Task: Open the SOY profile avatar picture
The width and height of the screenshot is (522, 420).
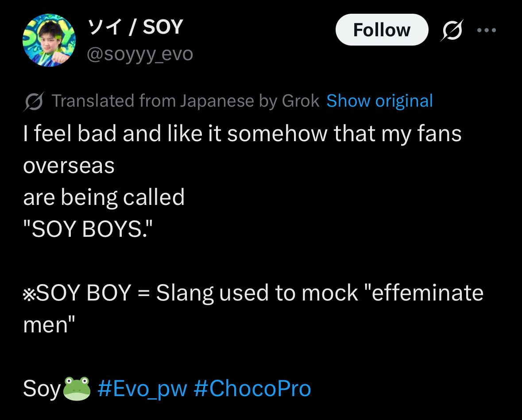Action: click(x=49, y=40)
